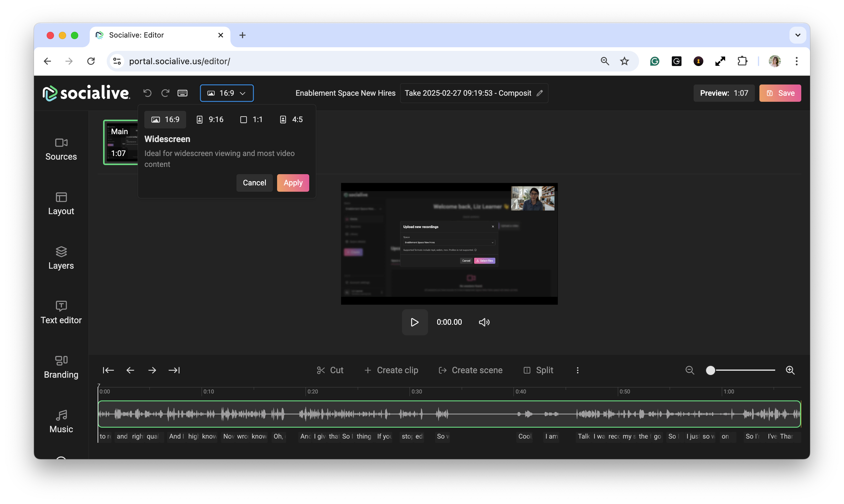Open the Music panel
This screenshot has width=844, height=504.
pos(61,422)
